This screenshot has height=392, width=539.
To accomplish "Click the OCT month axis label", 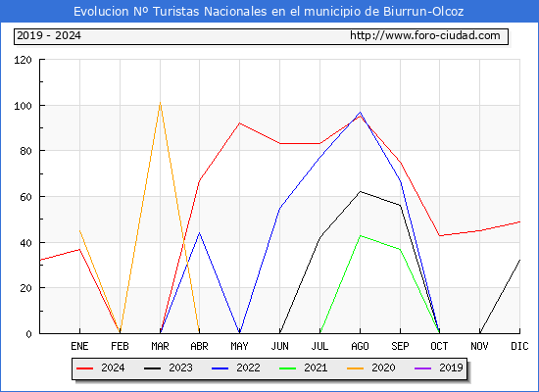I will [439, 346].
